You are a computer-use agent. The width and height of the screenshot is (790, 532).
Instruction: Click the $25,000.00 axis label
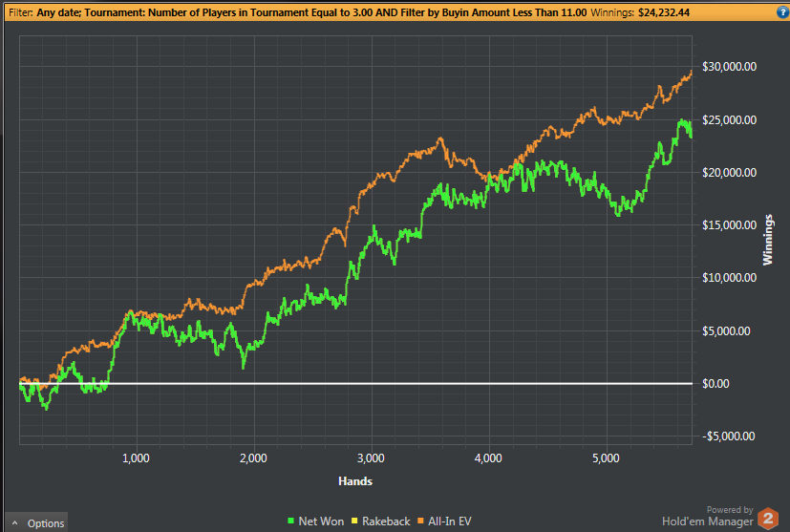coord(729,120)
